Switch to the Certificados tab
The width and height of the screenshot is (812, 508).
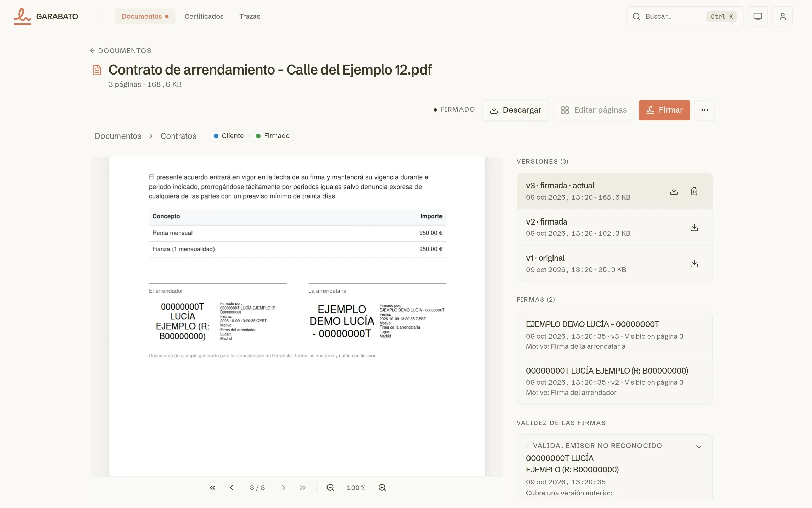[204, 16]
